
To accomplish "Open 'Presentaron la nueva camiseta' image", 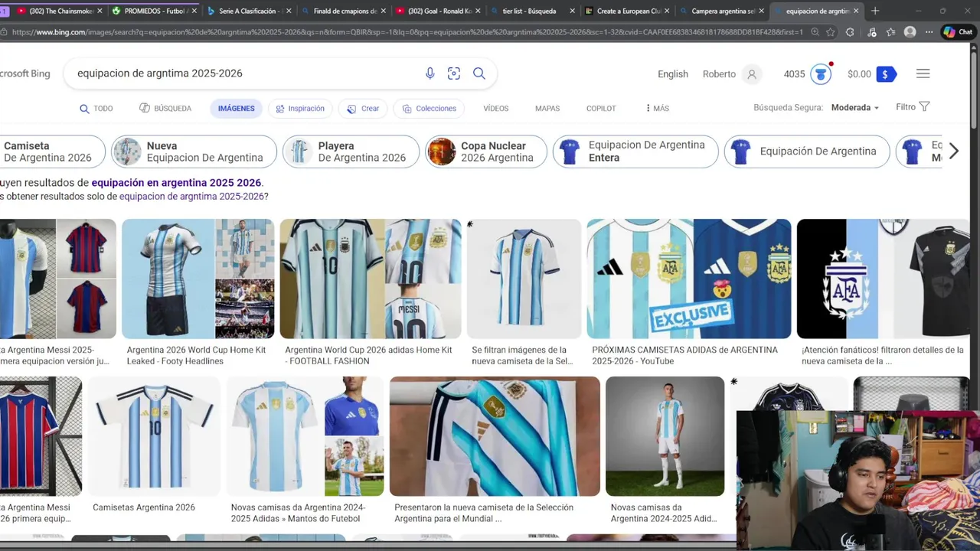I will (x=495, y=436).
